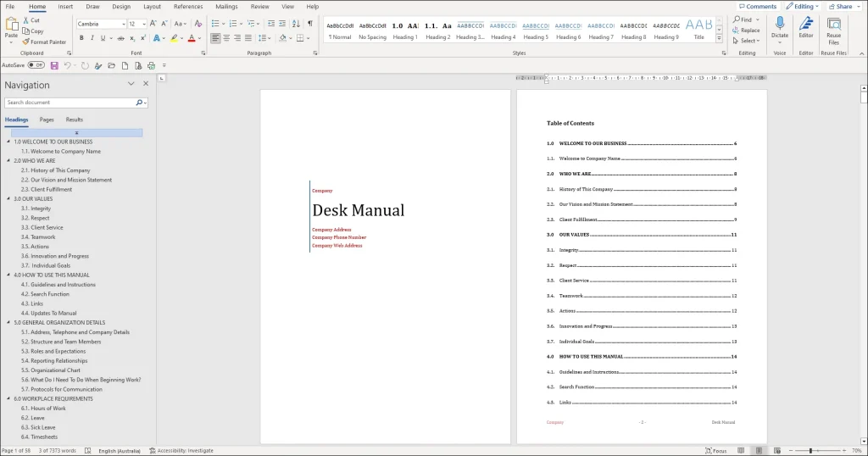The height and width of the screenshot is (456, 868).
Task: Toggle underline formatting
Action: [103, 38]
